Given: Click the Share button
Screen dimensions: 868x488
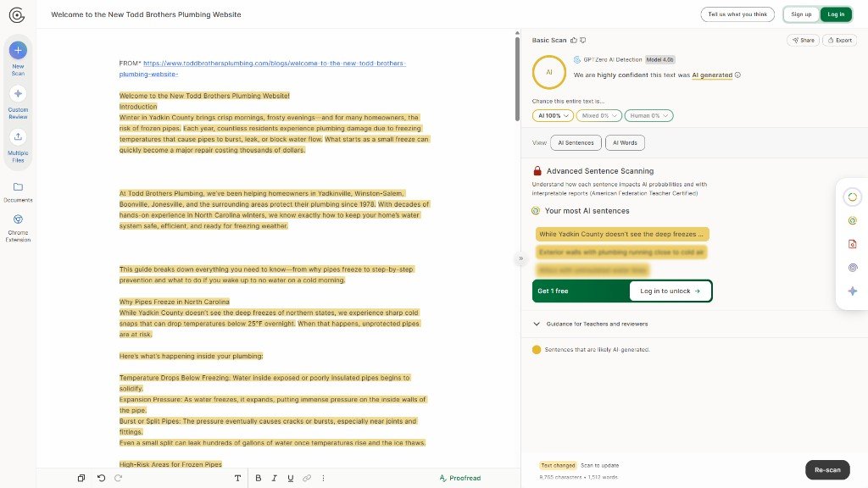Looking at the screenshot, I should click(803, 41).
